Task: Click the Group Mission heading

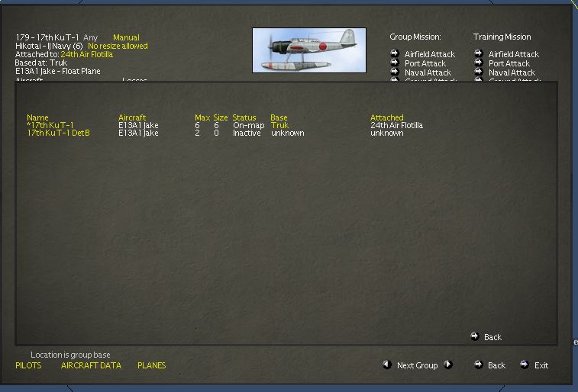Action: (415, 37)
